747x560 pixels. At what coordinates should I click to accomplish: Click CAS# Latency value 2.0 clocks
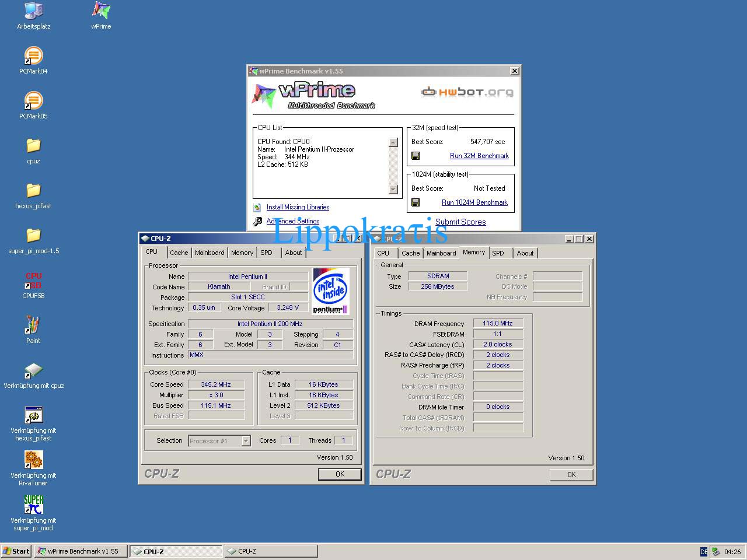point(498,344)
